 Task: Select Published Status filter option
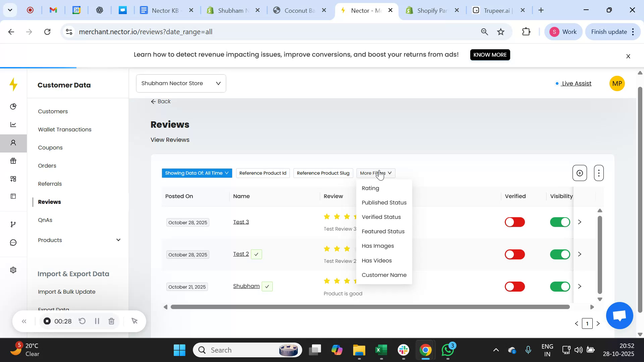pyautogui.click(x=384, y=203)
